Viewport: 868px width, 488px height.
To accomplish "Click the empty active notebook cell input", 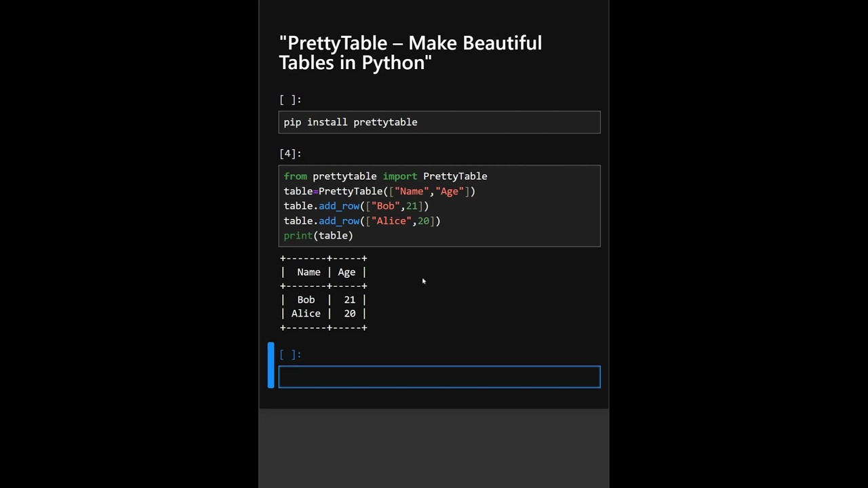I will (x=439, y=377).
